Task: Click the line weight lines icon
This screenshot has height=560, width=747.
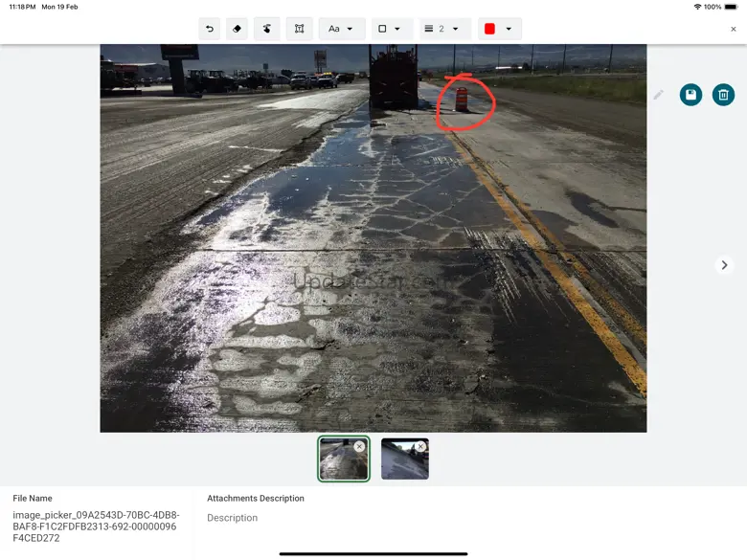Action: [429, 29]
